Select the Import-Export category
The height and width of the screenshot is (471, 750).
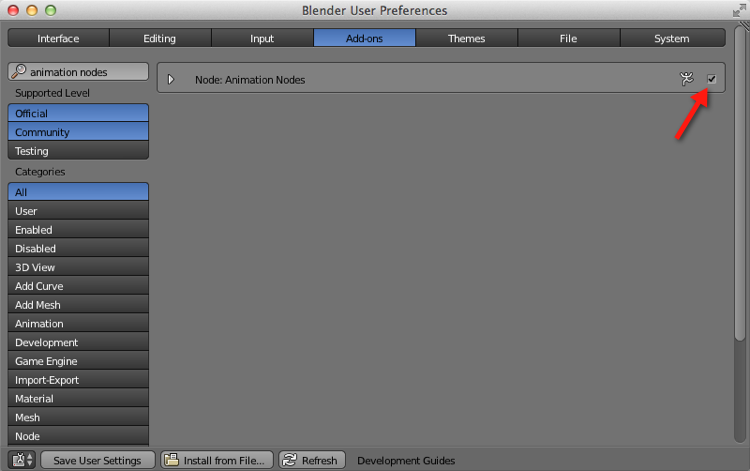(x=78, y=380)
